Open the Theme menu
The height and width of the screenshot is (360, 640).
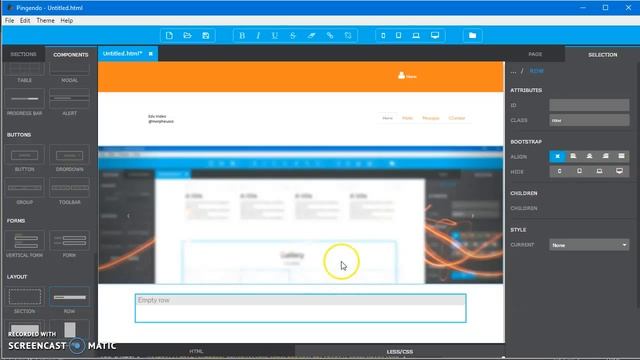coord(45,20)
